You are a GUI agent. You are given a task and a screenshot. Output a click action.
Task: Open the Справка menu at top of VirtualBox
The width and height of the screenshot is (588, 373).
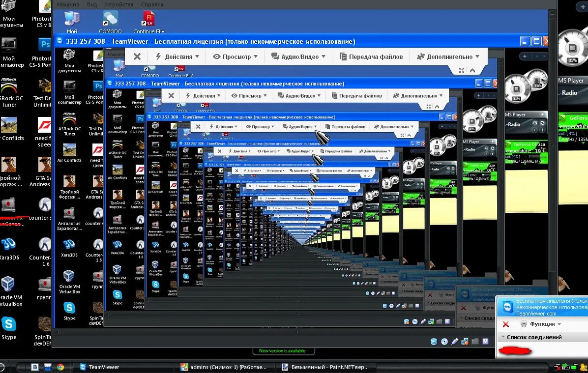click(x=152, y=4)
